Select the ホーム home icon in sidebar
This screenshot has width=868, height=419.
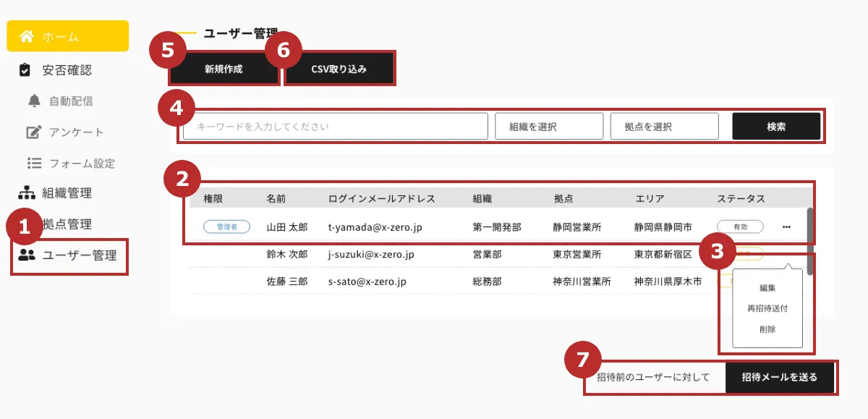tap(28, 35)
